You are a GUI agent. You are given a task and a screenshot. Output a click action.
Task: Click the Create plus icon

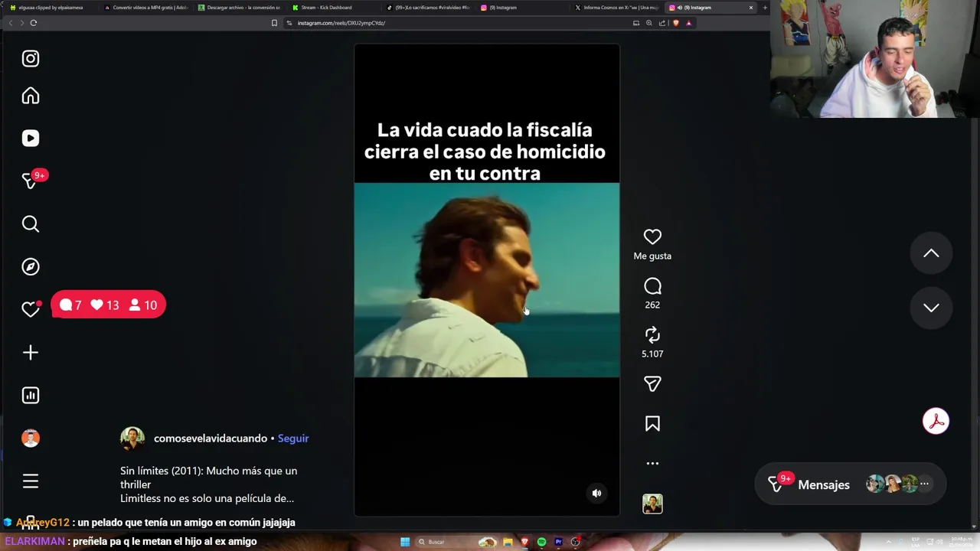(x=31, y=353)
